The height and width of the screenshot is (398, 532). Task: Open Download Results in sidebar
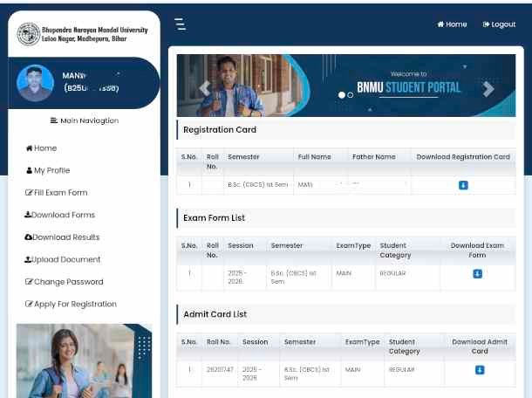(x=62, y=237)
